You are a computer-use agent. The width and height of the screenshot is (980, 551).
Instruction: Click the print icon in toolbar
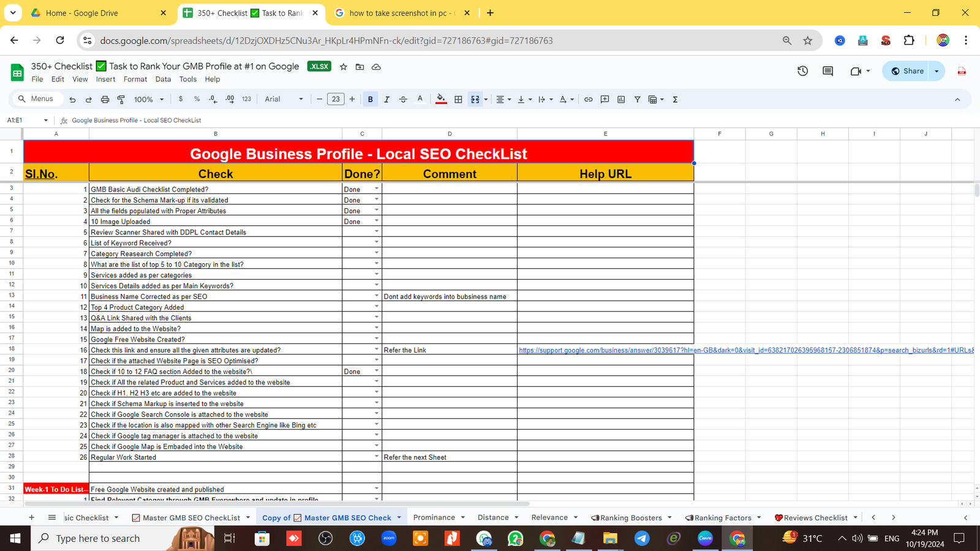tap(105, 99)
